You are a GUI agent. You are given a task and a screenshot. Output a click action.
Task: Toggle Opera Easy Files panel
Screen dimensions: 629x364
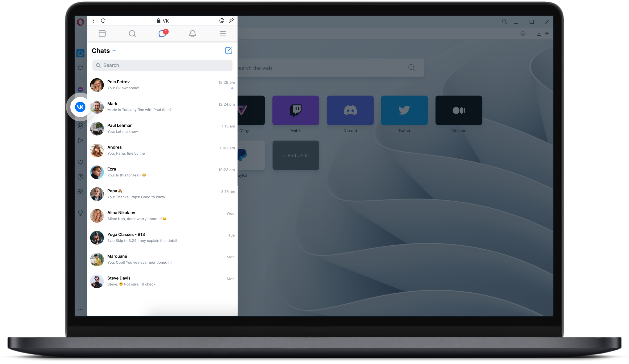[539, 33]
